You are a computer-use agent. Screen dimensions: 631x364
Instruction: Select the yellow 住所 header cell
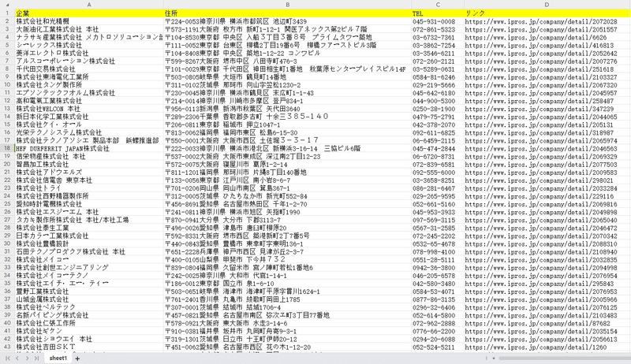coord(287,13)
